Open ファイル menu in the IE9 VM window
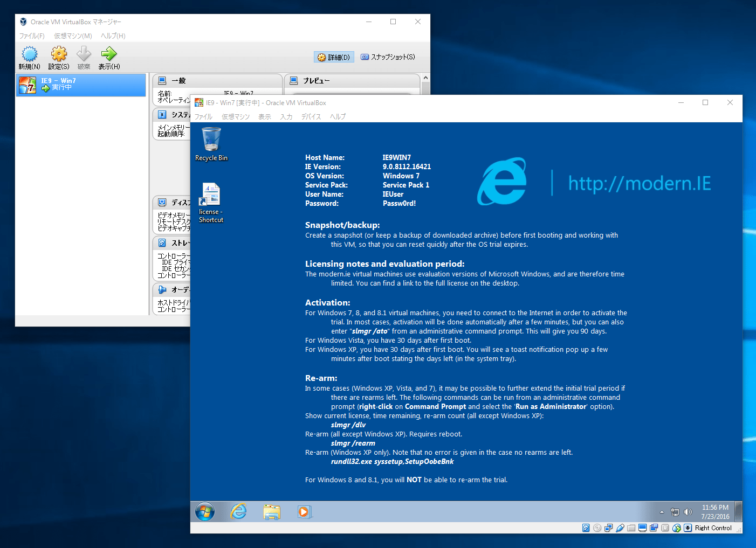 coord(203,117)
